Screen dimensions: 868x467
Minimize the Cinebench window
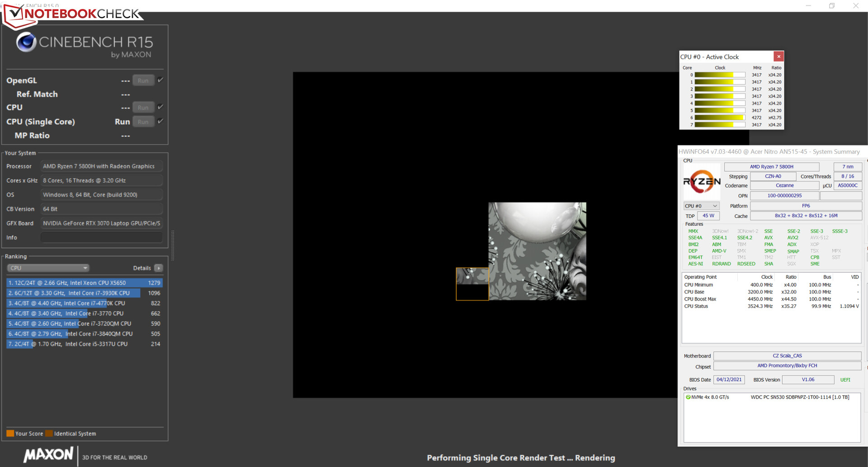point(808,6)
